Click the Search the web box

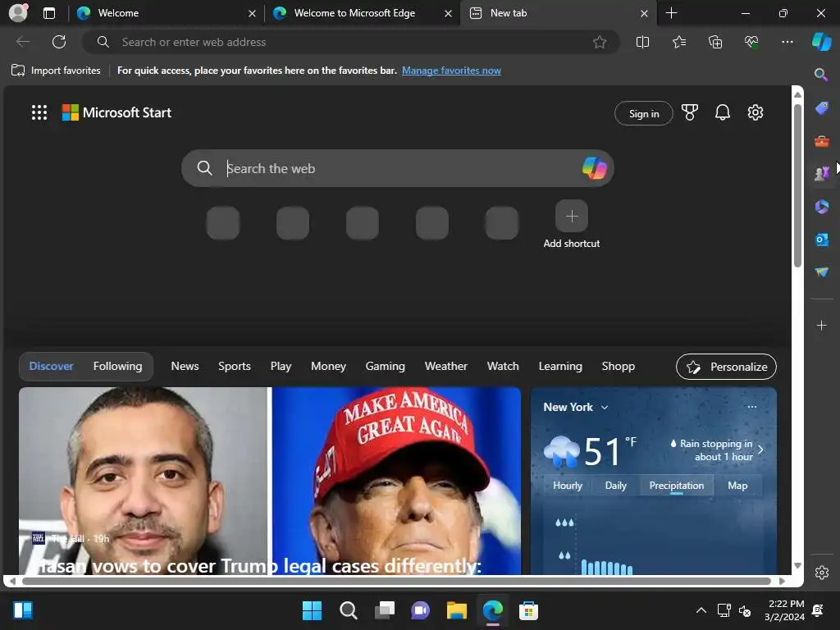pos(398,168)
